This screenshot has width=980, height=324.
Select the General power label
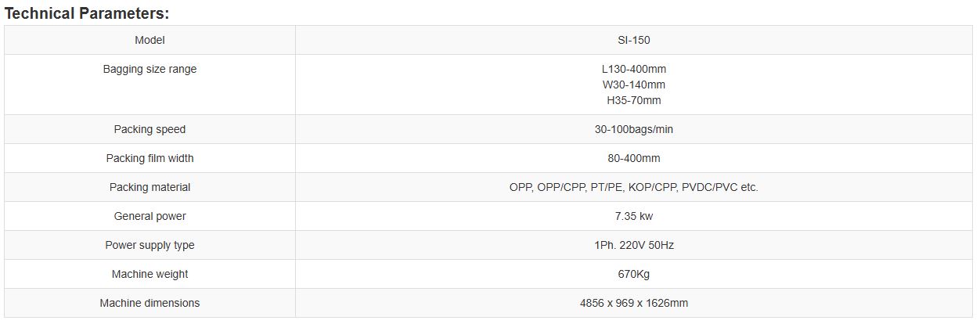tap(150, 216)
